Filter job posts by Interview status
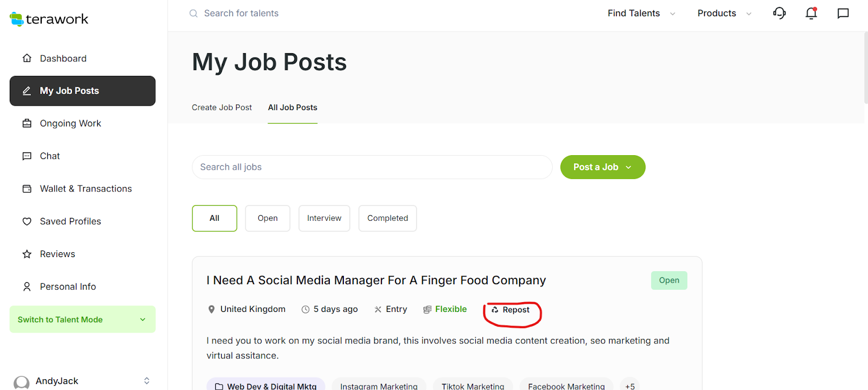868x390 pixels. (324, 218)
